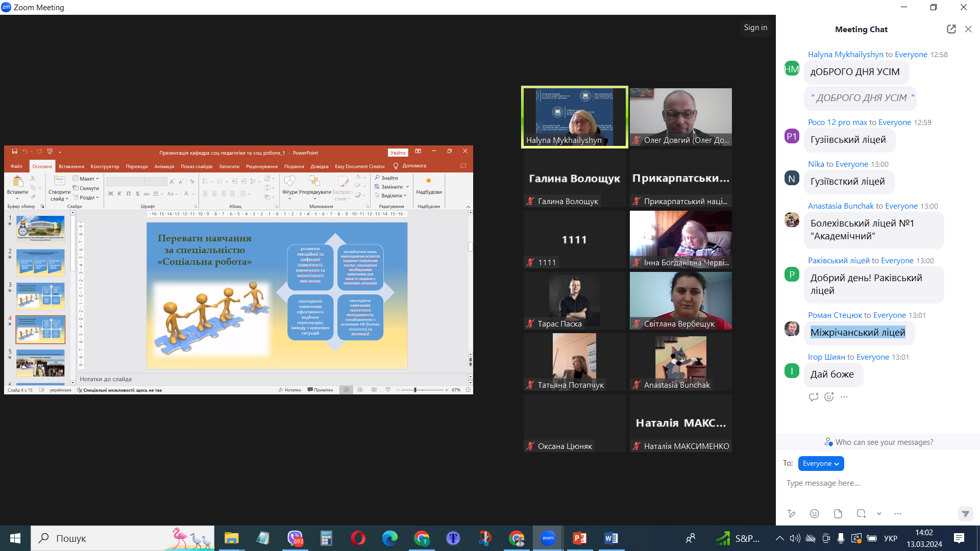The width and height of the screenshot is (980, 551).
Task: Click the screenshot capture icon in chat
Action: tap(861, 514)
